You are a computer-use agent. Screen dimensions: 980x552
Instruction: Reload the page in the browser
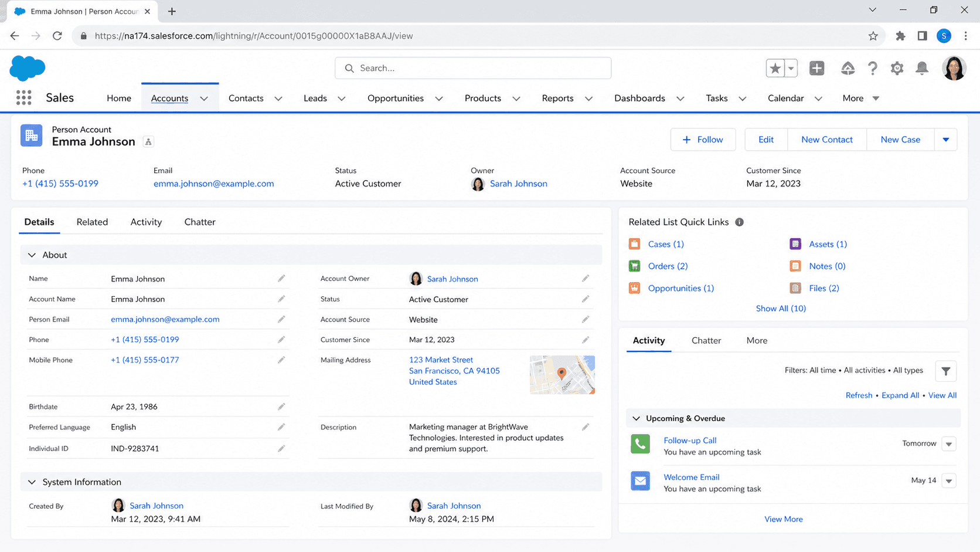(x=57, y=36)
